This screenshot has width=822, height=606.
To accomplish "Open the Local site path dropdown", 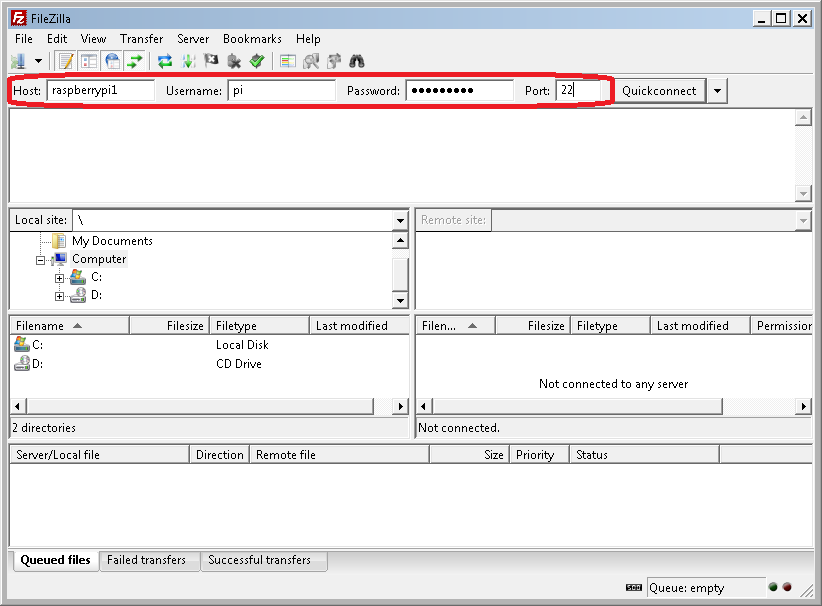I will 401,220.
